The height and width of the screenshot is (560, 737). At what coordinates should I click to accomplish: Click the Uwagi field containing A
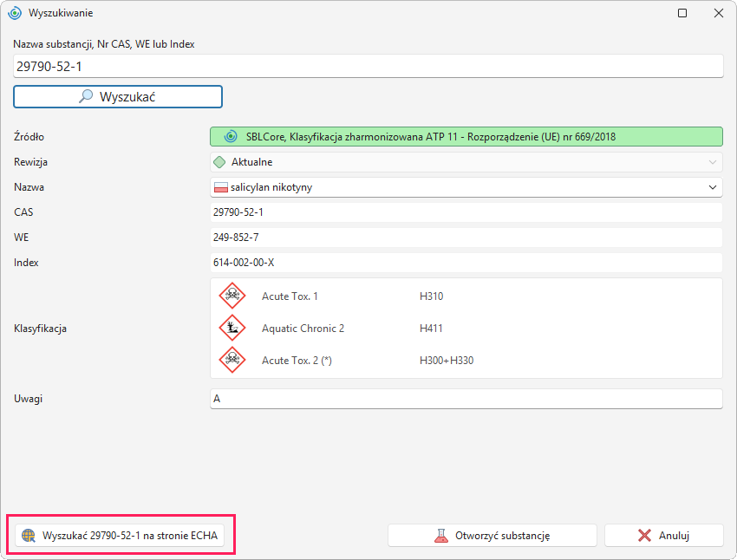point(466,399)
